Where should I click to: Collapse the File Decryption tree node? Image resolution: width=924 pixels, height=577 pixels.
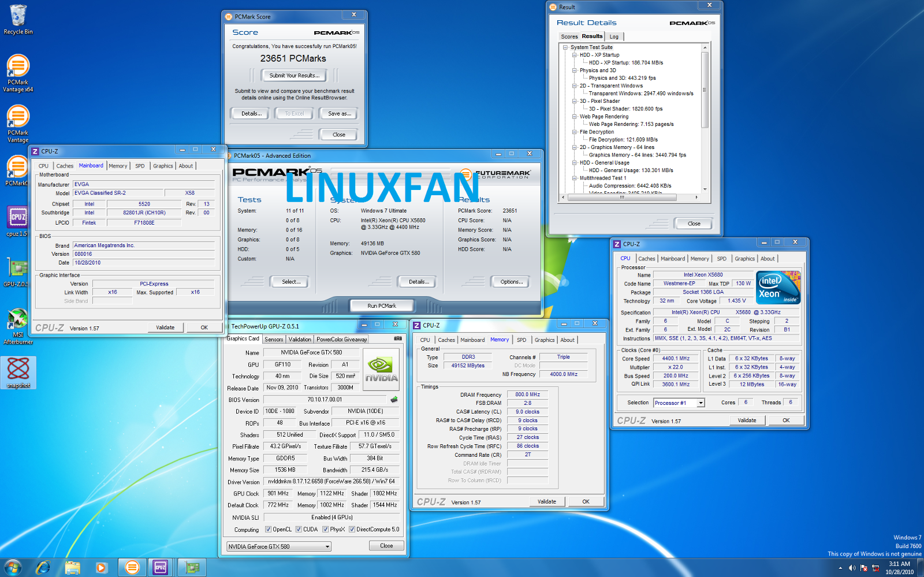575,132
